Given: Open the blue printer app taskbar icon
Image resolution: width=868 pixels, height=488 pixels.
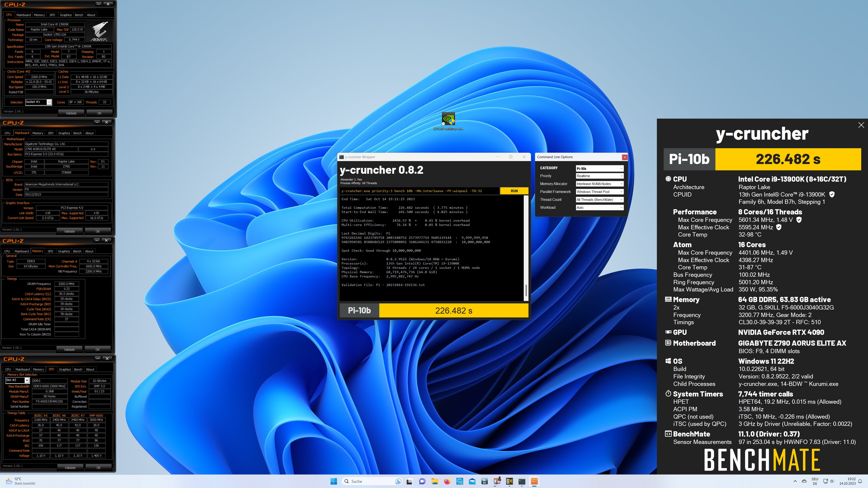Looking at the screenshot, I should (x=460, y=481).
